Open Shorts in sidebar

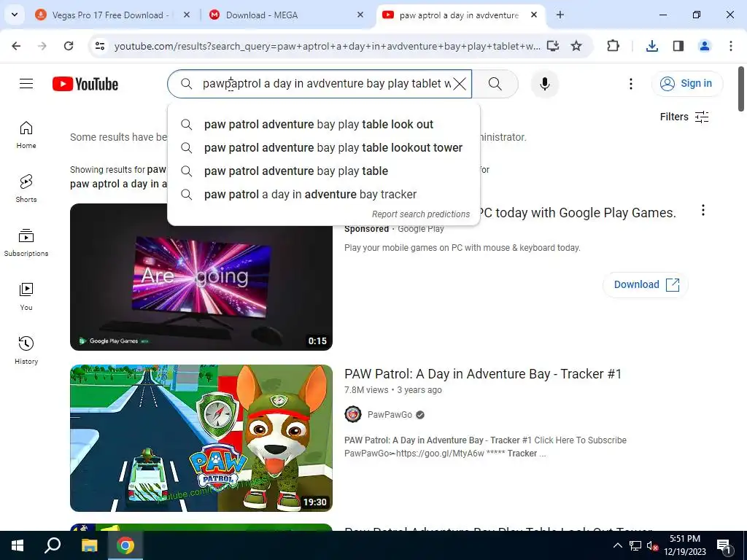(x=26, y=189)
